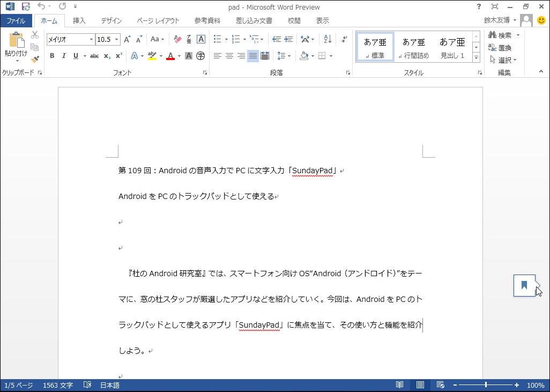Click the 標準 style in the gallery

pyautogui.click(x=374, y=47)
